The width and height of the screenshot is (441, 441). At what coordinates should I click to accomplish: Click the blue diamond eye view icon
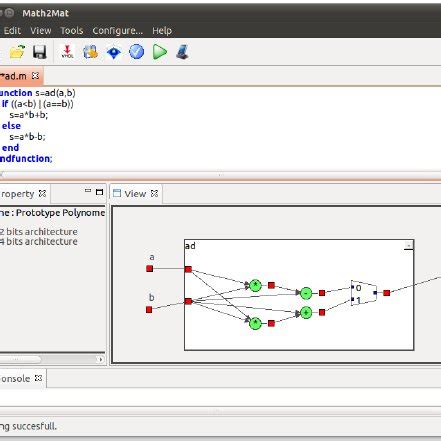click(x=114, y=52)
